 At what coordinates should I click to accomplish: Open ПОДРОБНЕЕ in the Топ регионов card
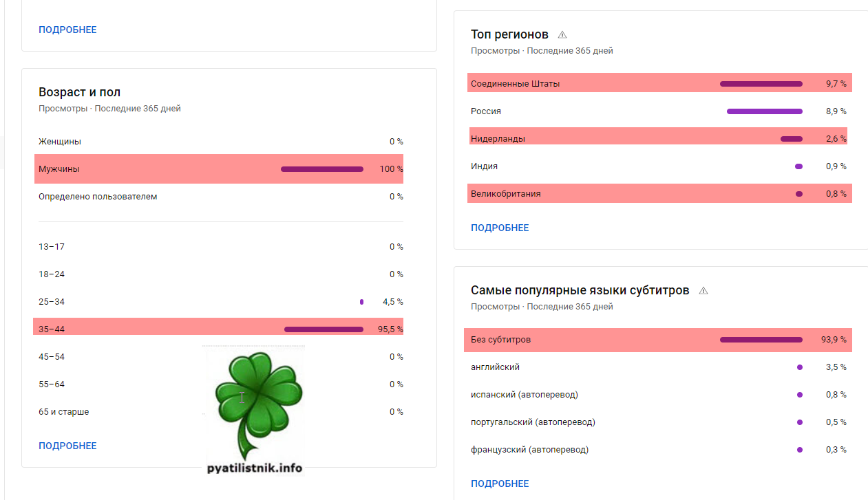point(500,228)
